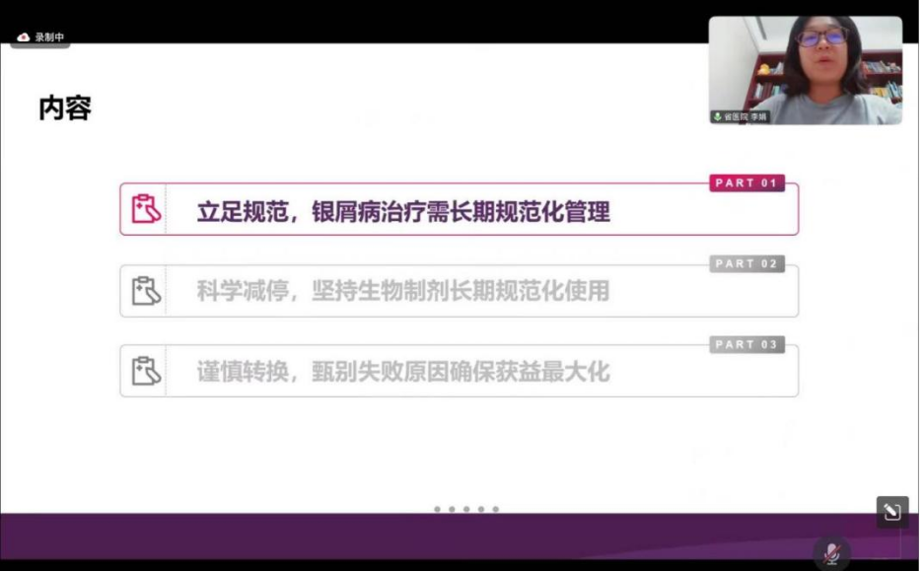Click the PART 02 badge

(746, 264)
